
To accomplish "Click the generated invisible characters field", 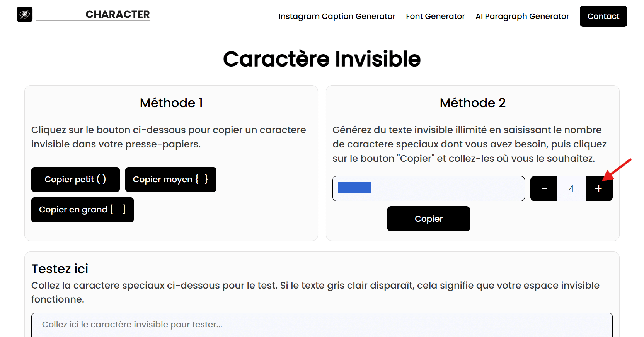I will click(428, 188).
